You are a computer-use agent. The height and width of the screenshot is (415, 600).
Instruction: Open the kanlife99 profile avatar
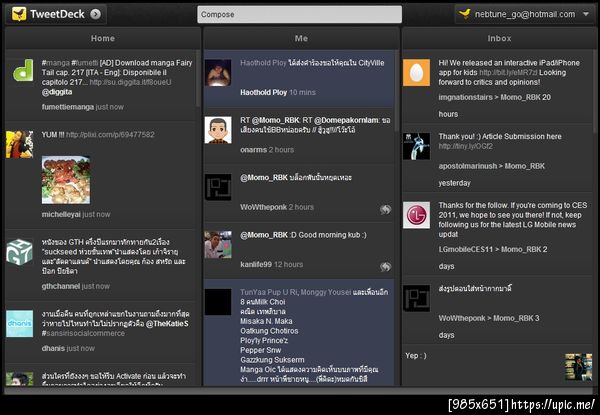point(218,245)
